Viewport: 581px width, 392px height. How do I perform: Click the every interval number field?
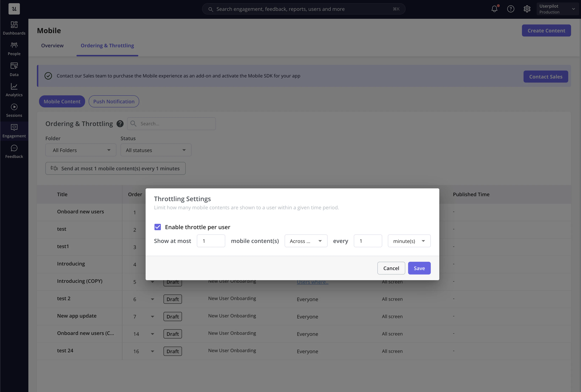(367, 241)
